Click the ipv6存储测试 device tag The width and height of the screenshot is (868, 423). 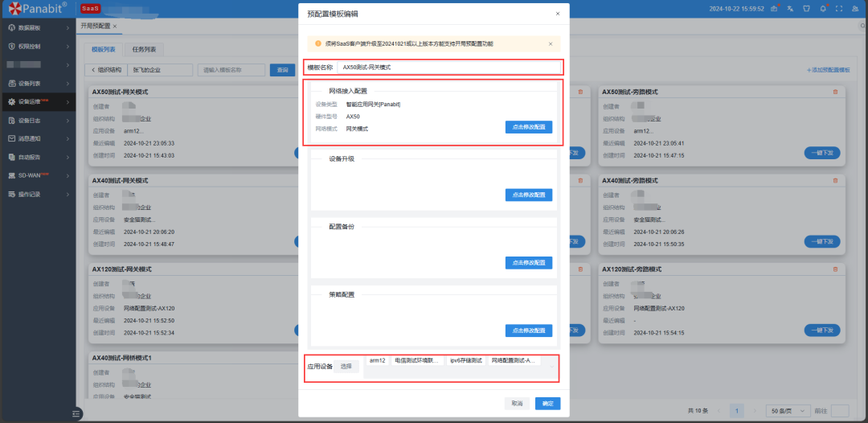coord(466,360)
